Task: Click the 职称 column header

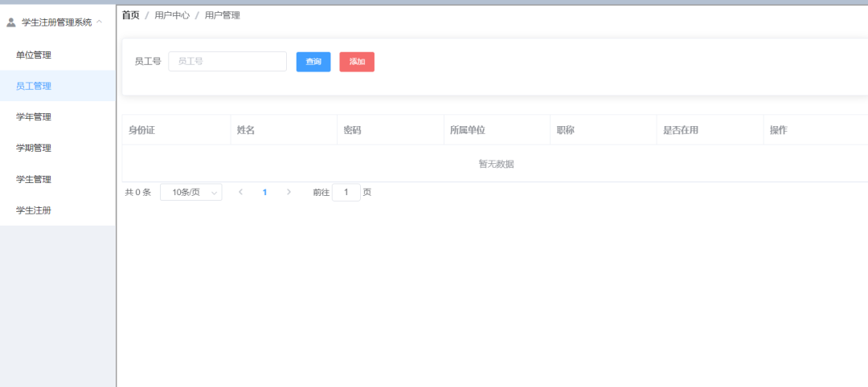Action: point(604,130)
